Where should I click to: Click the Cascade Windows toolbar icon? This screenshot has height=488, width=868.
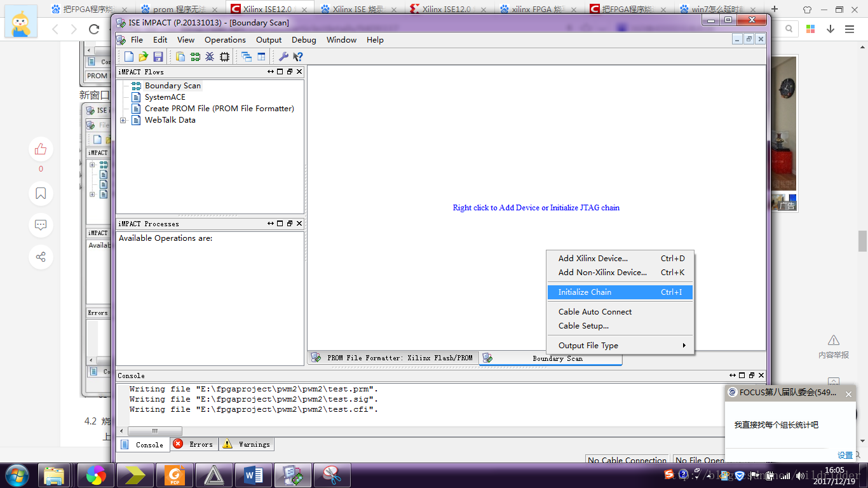tap(247, 57)
